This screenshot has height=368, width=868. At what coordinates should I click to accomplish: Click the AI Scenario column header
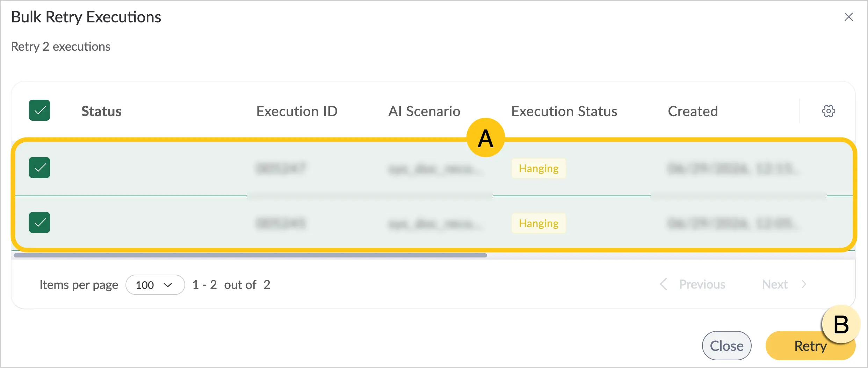424,111
